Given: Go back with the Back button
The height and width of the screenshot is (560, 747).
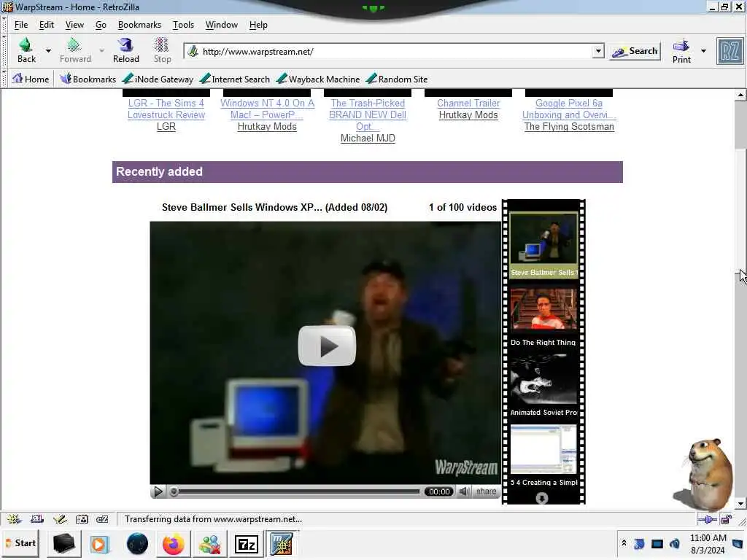Looking at the screenshot, I should point(26,50).
